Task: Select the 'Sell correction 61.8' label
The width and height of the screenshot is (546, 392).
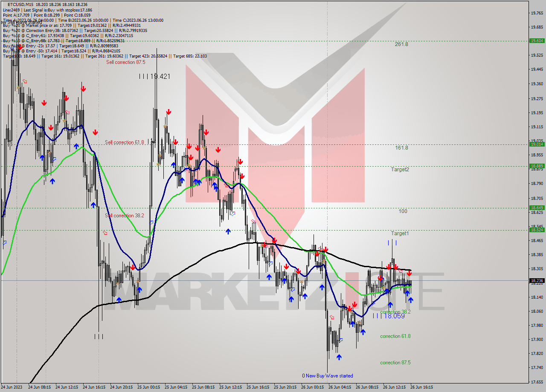Action: 125,142
